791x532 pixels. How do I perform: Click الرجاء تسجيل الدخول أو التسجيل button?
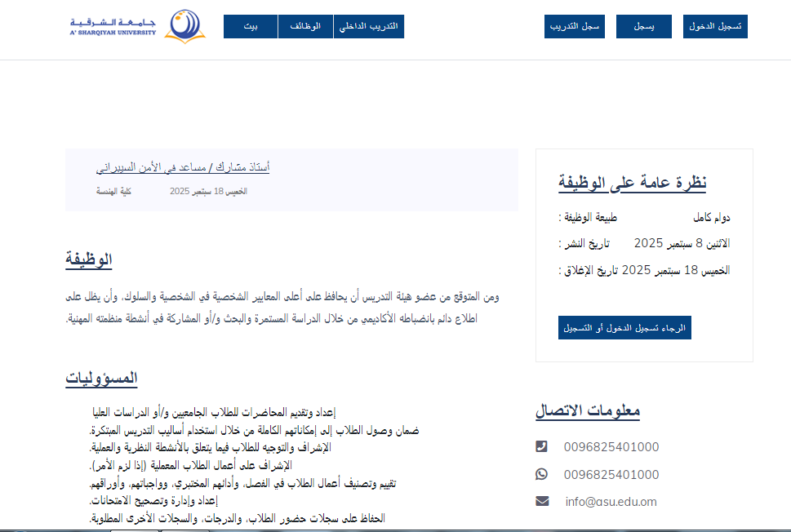[624, 327]
